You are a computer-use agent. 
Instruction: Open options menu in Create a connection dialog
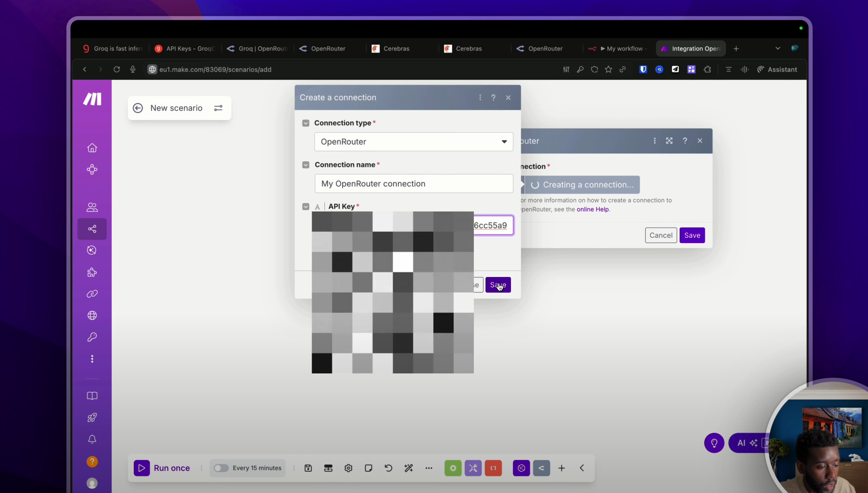[x=480, y=97]
